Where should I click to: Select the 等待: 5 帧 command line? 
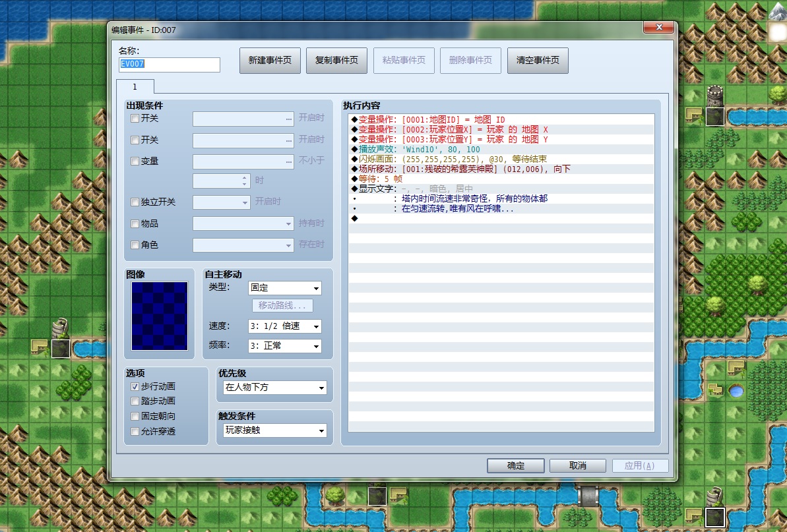[x=501, y=179]
